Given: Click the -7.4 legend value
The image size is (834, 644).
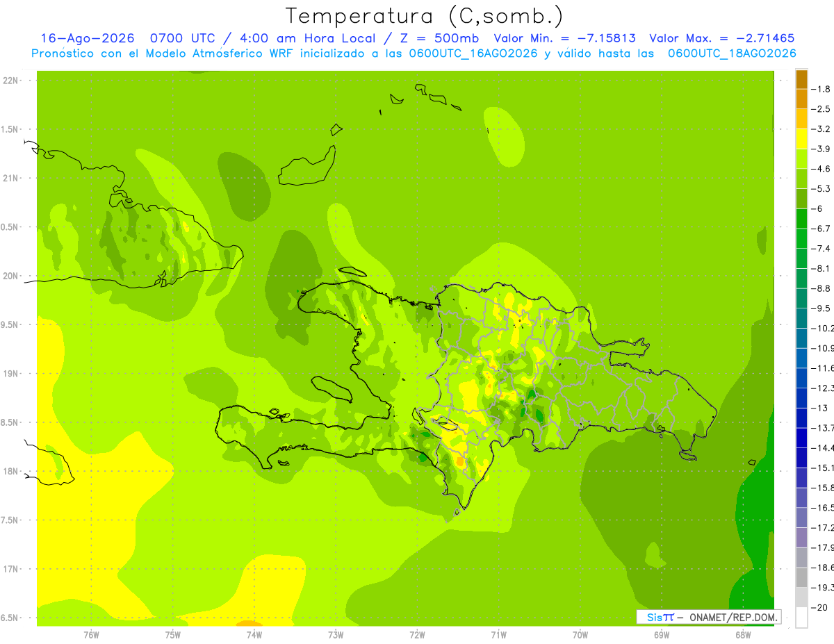Looking at the screenshot, I should 821,249.
